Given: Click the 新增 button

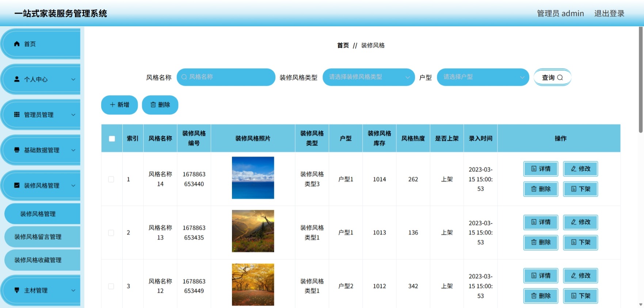Looking at the screenshot, I should coord(119,105).
